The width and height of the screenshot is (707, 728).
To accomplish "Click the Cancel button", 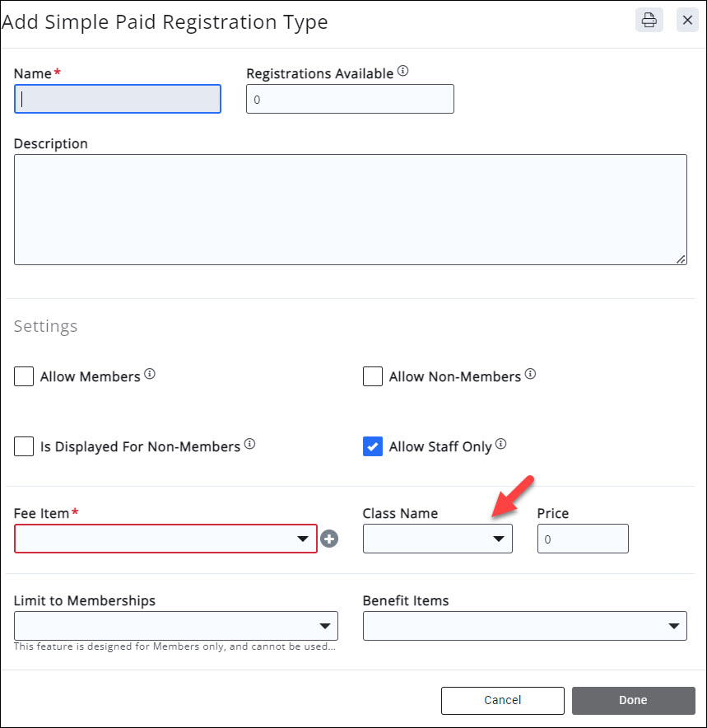I will 502,700.
